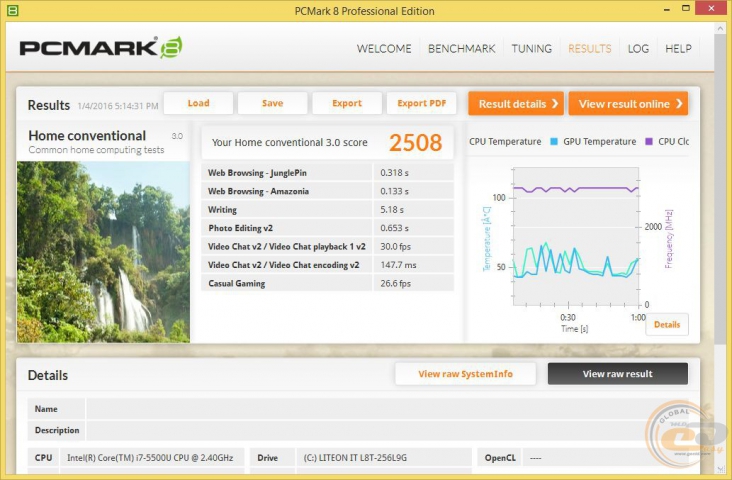Screen dimensions: 732x480
Task: Click the waterfall Home conventional thumbnail
Action: [x=103, y=252]
